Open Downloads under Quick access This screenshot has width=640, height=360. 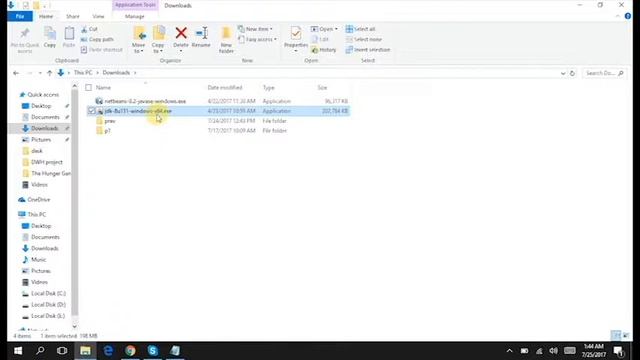pyautogui.click(x=44, y=128)
